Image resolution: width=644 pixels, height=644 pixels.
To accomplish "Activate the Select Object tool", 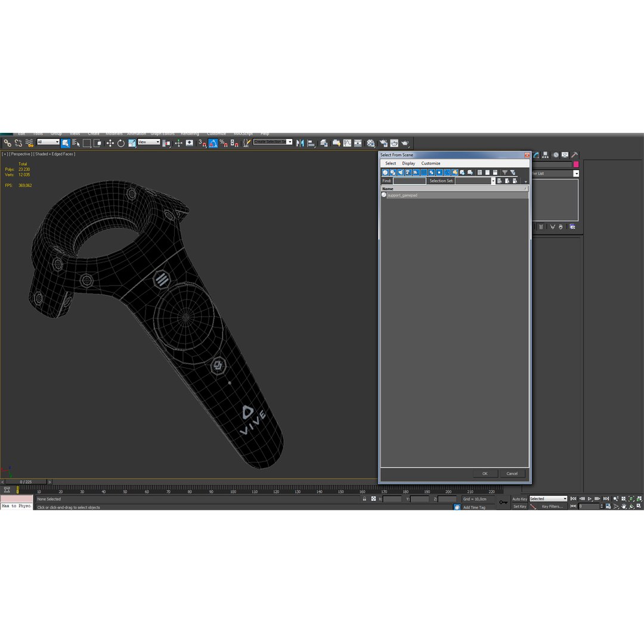I will coord(66,143).
